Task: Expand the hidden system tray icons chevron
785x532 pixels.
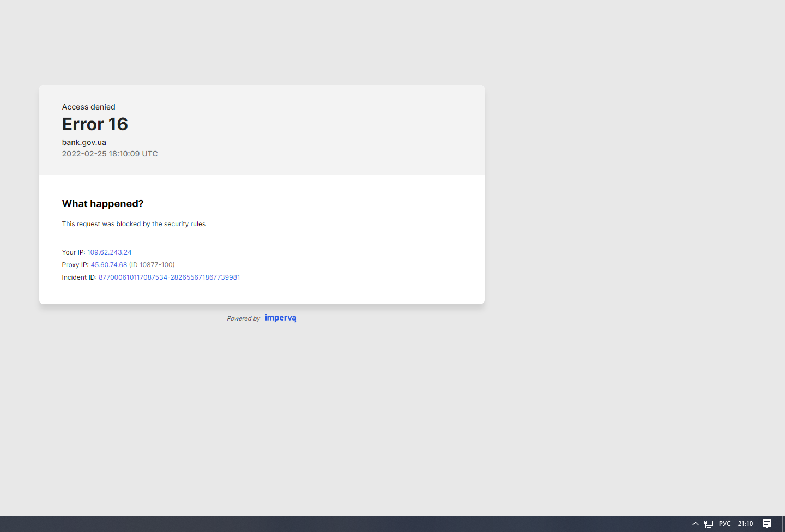Action: (x=695, y=524)
